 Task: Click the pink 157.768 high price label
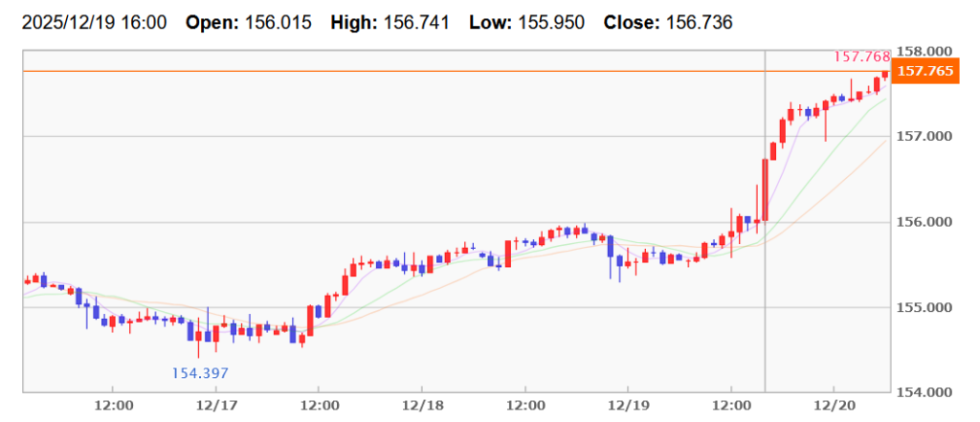(x=861, y=57)
